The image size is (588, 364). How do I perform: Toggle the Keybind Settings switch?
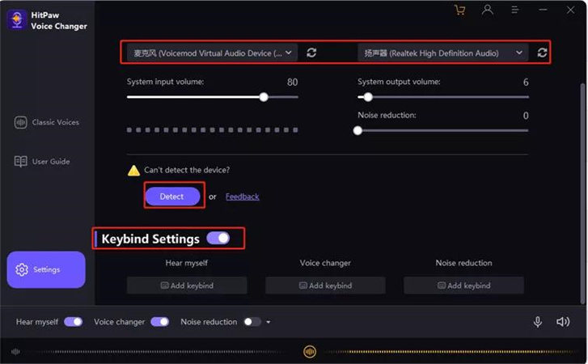[x=218, y=238]
